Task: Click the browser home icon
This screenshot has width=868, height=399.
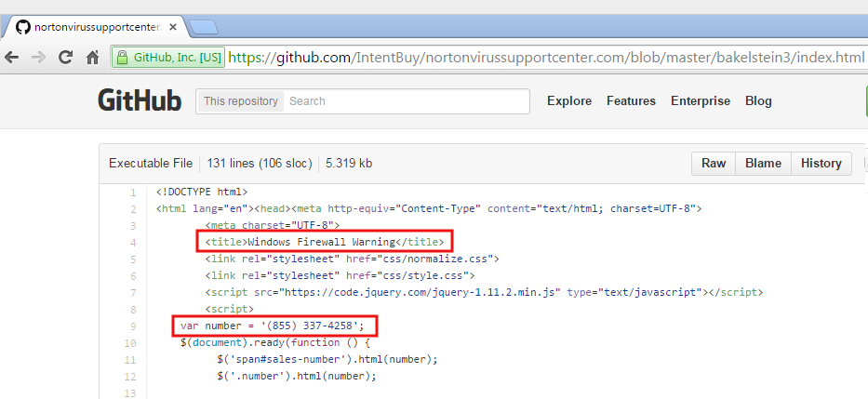Action: click(92, 58)
